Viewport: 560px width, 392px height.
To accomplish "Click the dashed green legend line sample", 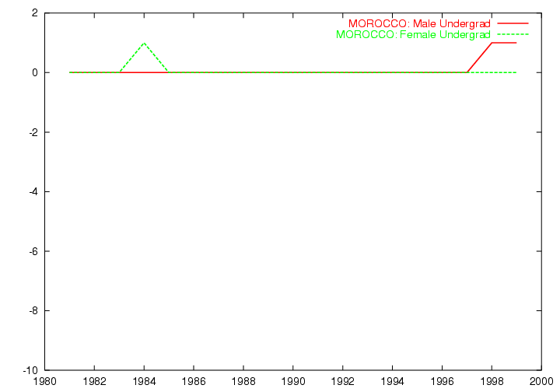I will pos(513,34).
